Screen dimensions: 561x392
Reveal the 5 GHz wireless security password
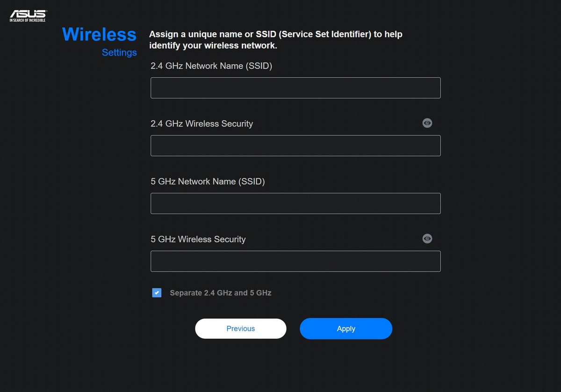tap(427, 238)
